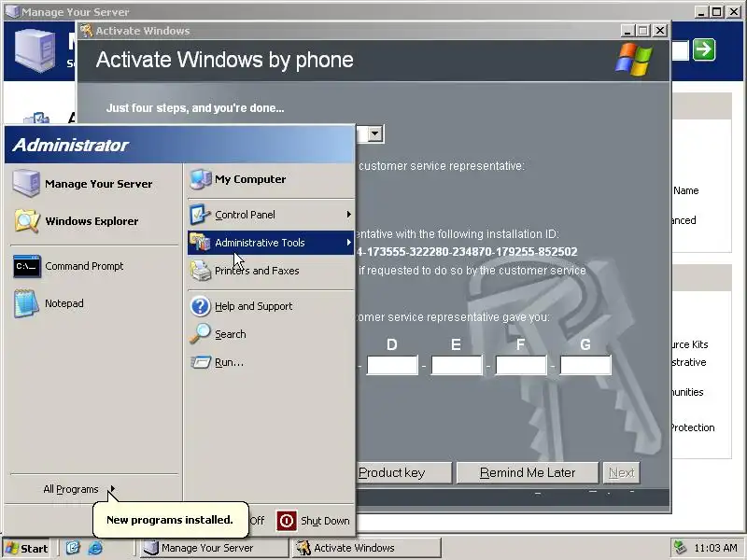Maximize the Activate Windows window
This screenshot has height=560, width=747.
[643, 31]
